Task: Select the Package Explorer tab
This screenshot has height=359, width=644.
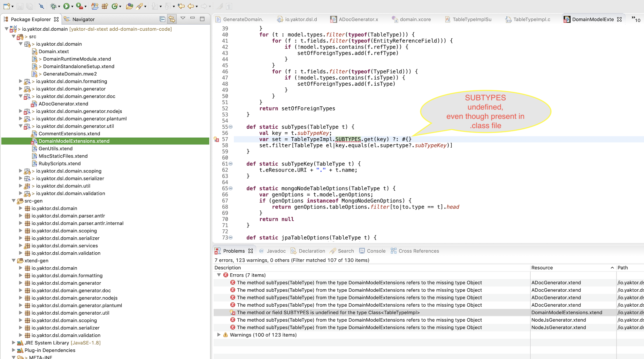Action: (x=31, y=19)
